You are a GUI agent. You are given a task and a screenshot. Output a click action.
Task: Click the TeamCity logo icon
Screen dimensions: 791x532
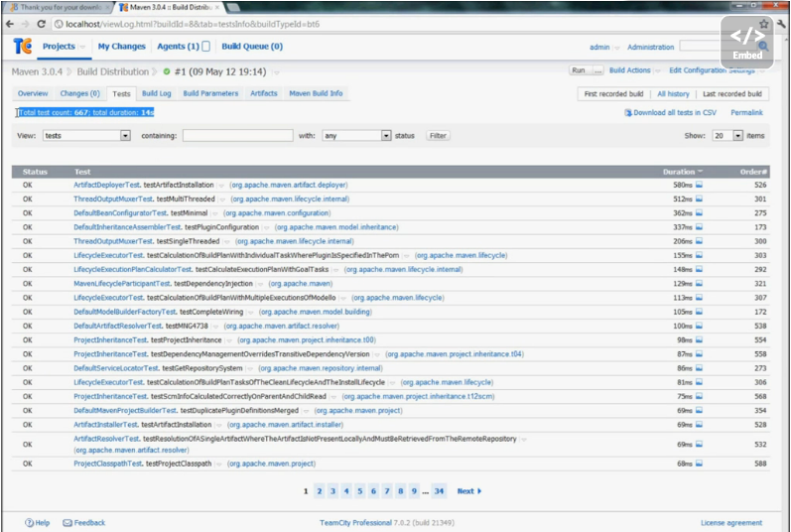click(22, 46)
